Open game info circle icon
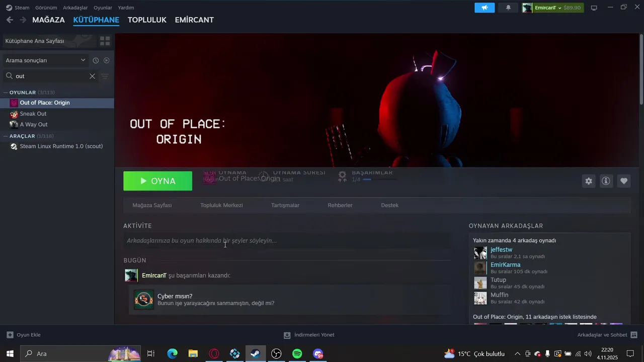This screenshot has width=644, height=362. pos(606,181)
